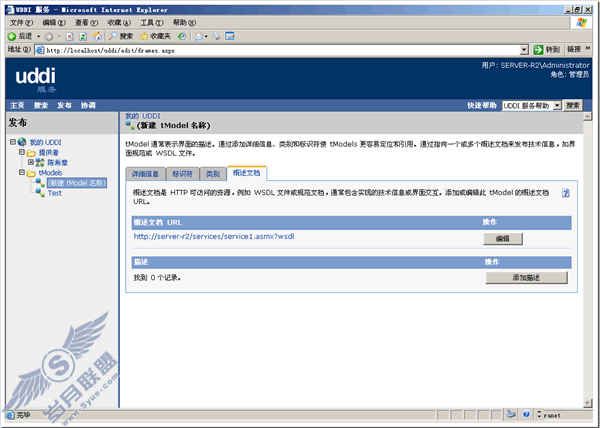Viewport: 600px width, 428px height.
Task: Click in the address URL field
Action: click(281, 50)
